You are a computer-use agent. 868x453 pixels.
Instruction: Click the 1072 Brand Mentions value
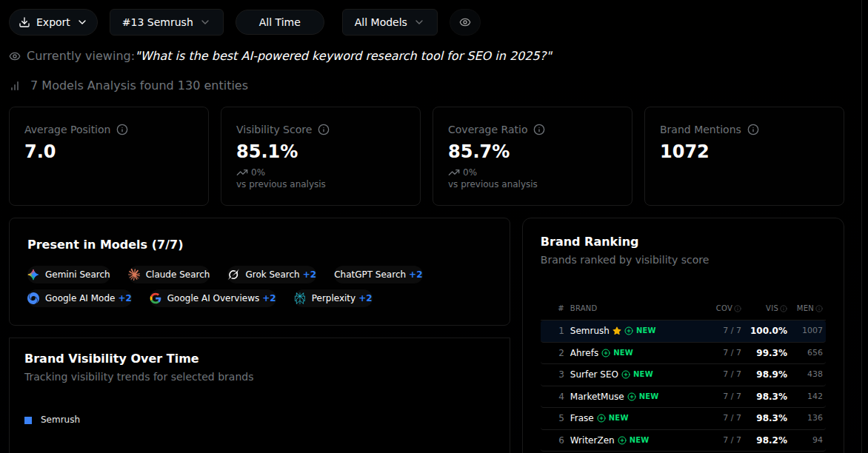(x=684, y=152)
